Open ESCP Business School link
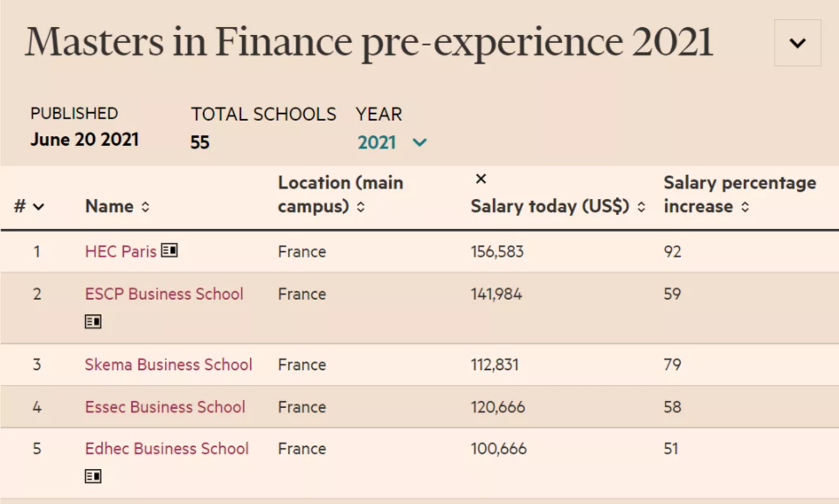The width and height of the screenshot is (839, 504). [164, 294]
